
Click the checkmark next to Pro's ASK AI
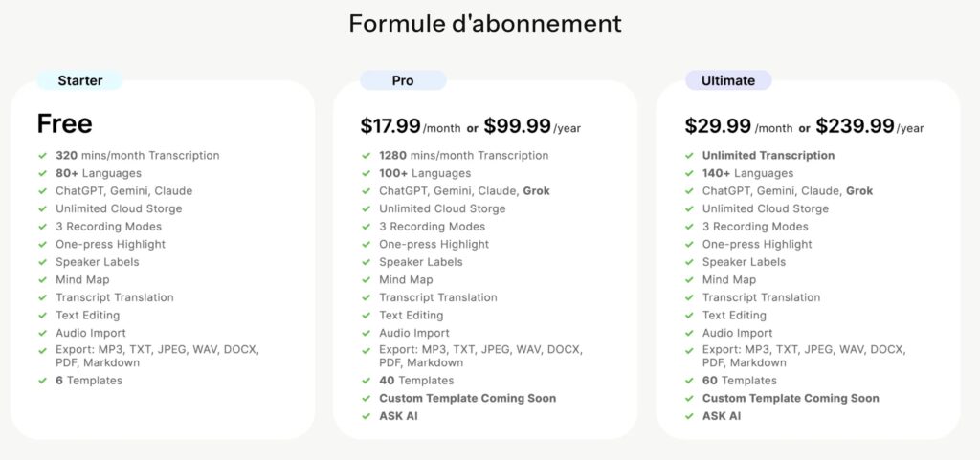click(366, 416)
